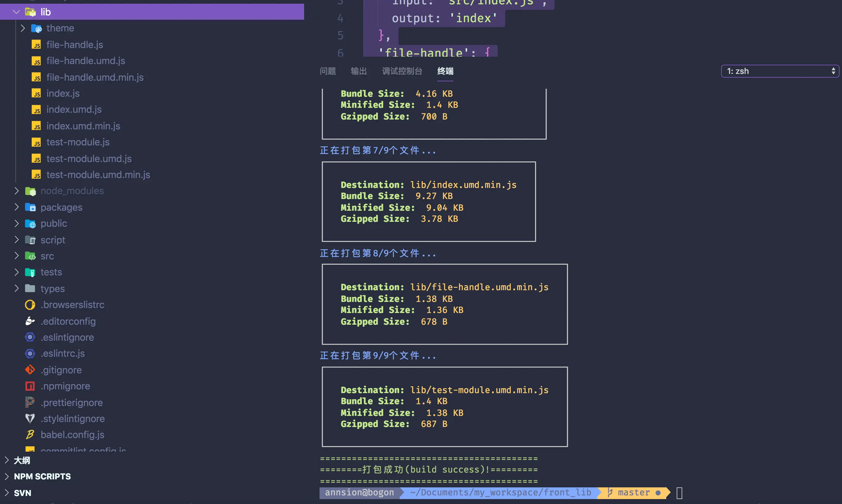Click the babel.config.js Babel icon
The height and width of the screenshot is (504, 842).
click(x=30, y=435)
